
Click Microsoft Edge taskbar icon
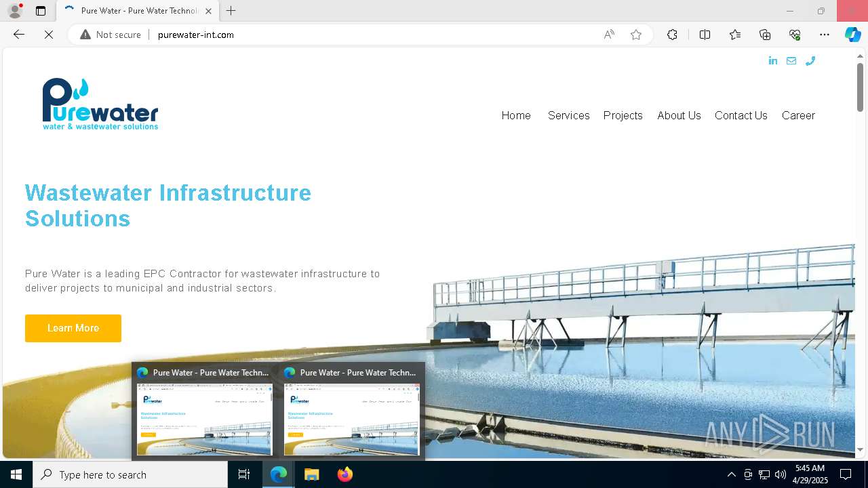[279, 474]
